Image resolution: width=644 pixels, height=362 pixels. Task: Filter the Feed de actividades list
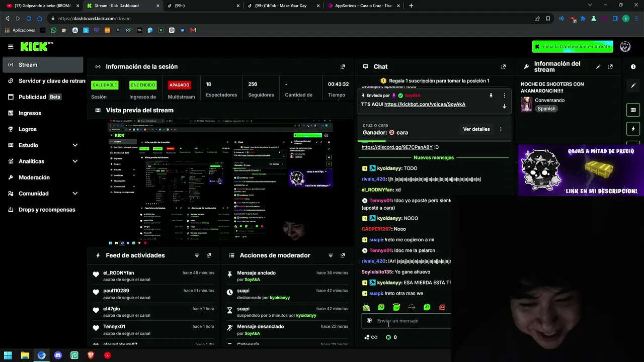(197, 255)
